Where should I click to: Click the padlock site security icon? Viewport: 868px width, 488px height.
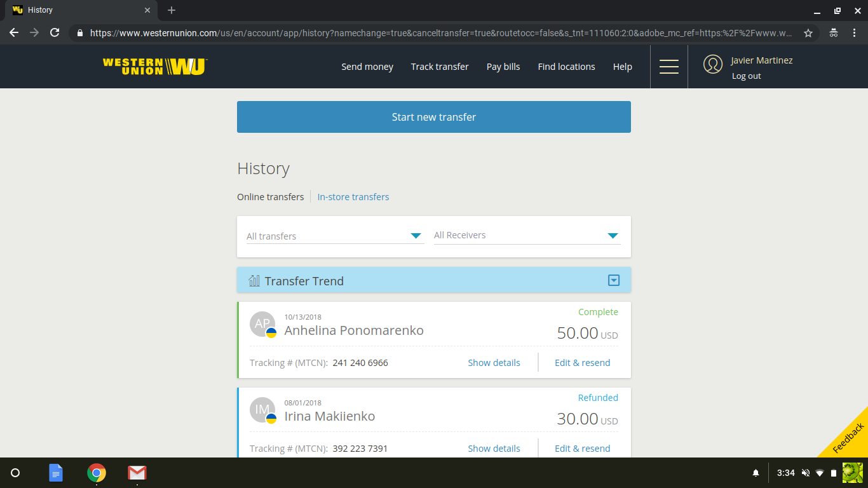pos(80,33)
